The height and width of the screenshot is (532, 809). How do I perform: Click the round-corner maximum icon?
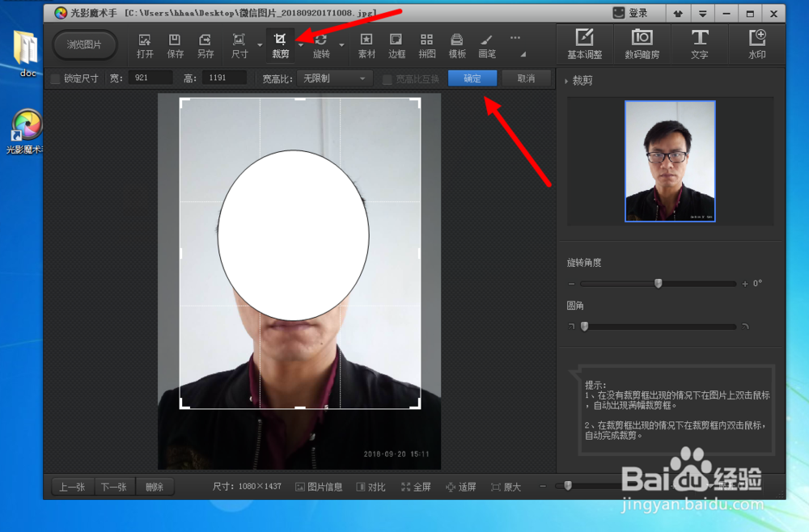pos(745,327)
